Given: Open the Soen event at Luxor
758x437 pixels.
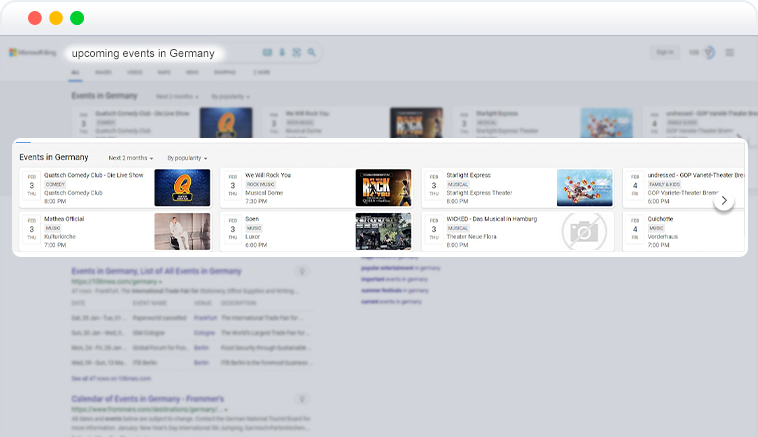Looking at the screenshot, I should pyautogui.click(x=316, y=232).
